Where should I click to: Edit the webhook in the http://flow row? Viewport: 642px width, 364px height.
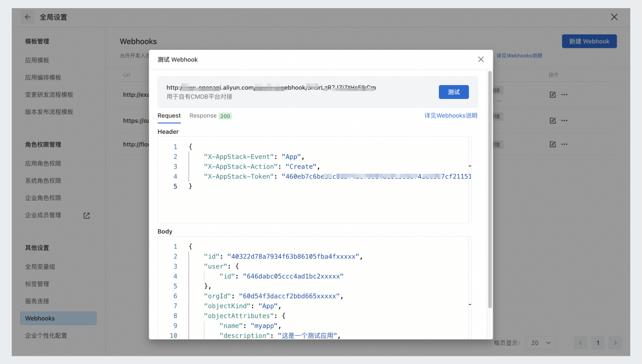point(552,144)
